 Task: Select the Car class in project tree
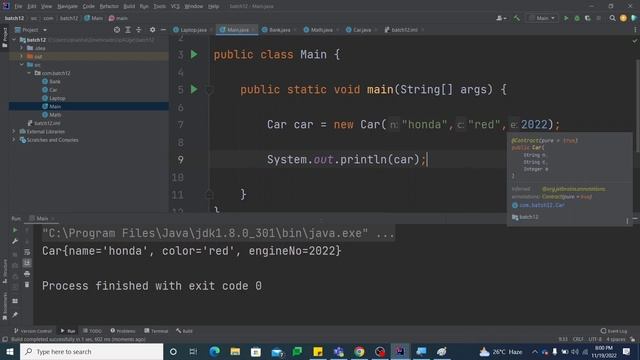click(x=53, y=90)
